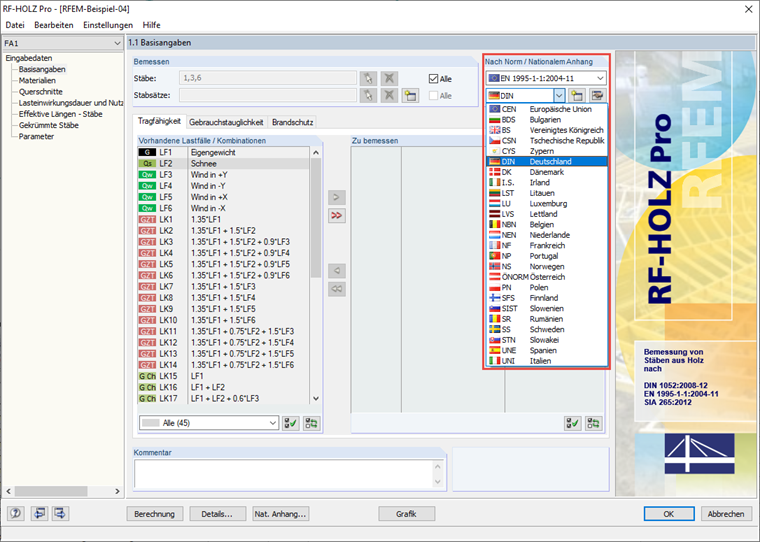Viewport: 760px width, 542px height.
Task: Select the CEN Europäische Union entry
Action: point(547,109)
